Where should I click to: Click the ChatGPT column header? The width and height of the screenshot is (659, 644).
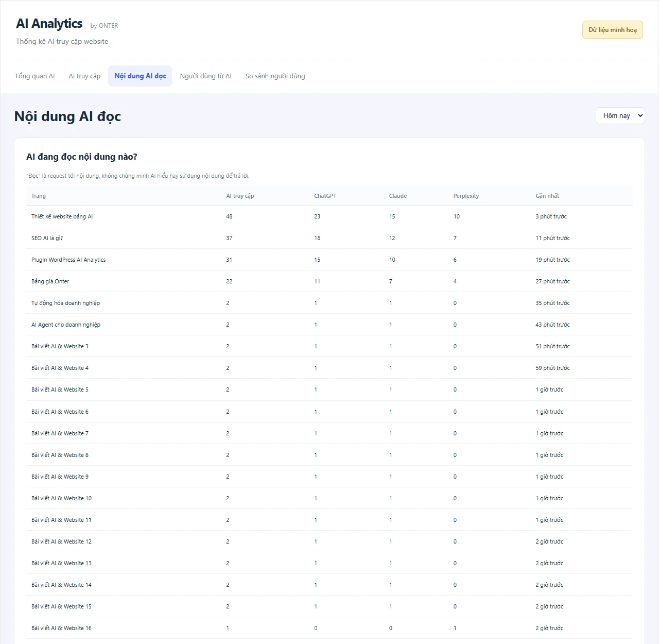tap(325, 196)
